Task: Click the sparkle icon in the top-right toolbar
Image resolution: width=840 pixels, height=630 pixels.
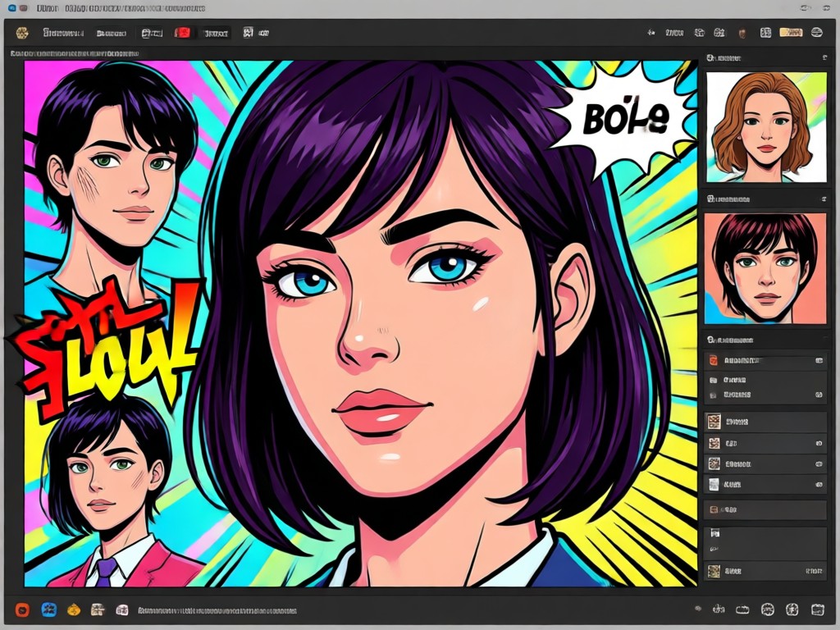Action: coord(651,33)
